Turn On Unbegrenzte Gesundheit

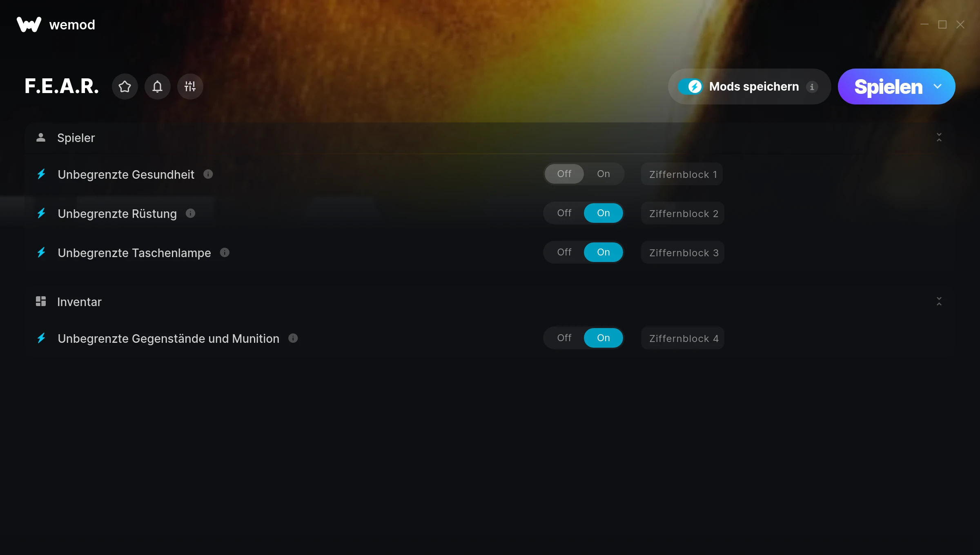(603, 174)
